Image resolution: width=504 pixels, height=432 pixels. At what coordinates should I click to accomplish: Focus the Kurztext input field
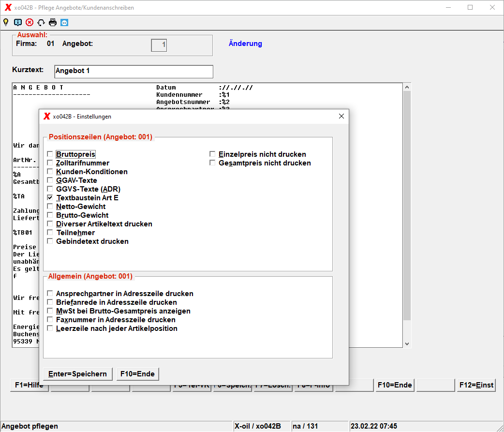tap(133, 72)
